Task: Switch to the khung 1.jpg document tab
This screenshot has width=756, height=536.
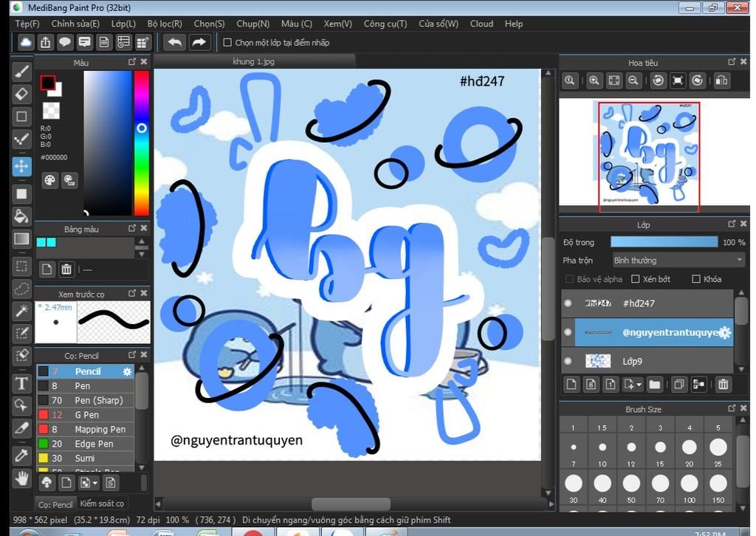Action: [254, 61]
